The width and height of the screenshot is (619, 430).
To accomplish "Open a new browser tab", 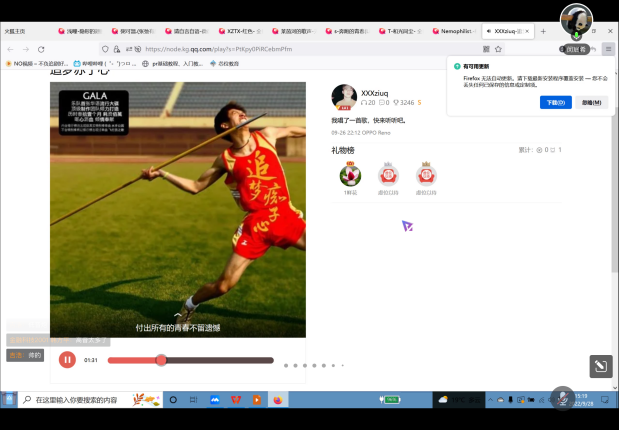I will [543, 31].
